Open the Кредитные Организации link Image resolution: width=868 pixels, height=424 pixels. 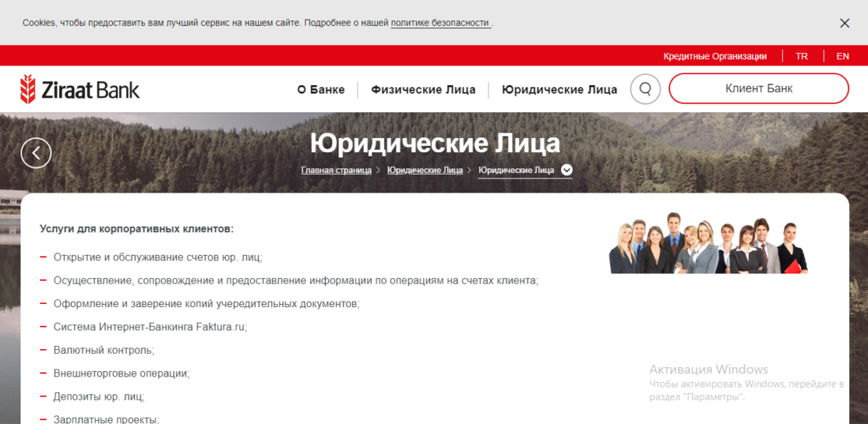coord(715,56)
